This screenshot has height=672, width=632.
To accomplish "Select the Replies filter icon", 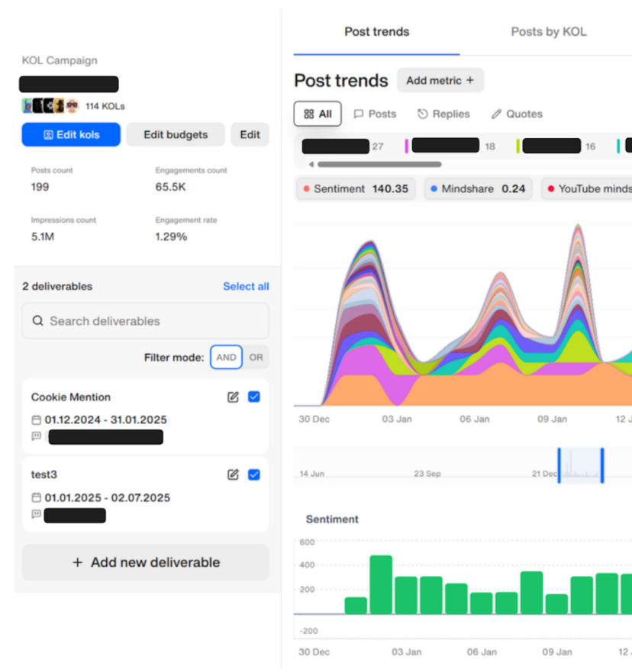I will [x=424, y=114].
